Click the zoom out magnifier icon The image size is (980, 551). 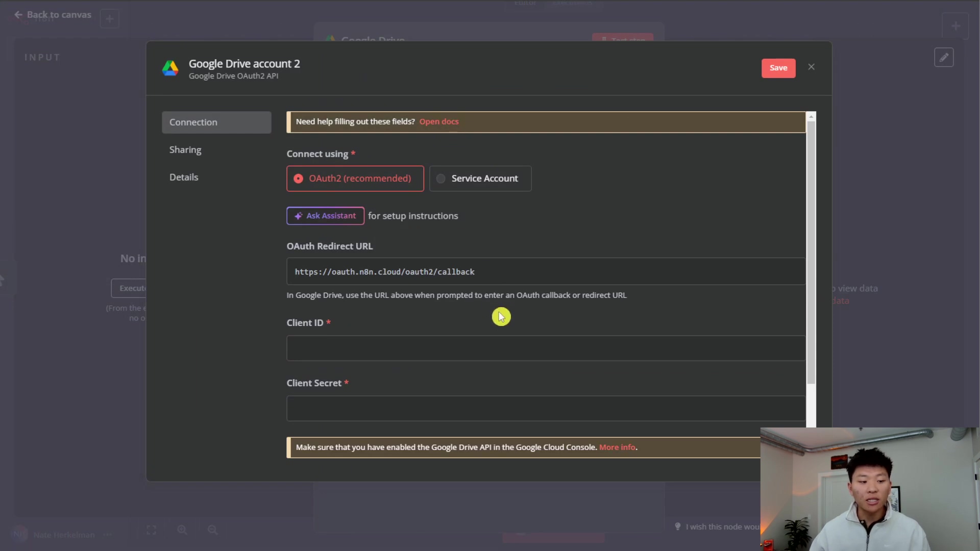[x=213, y=530]
